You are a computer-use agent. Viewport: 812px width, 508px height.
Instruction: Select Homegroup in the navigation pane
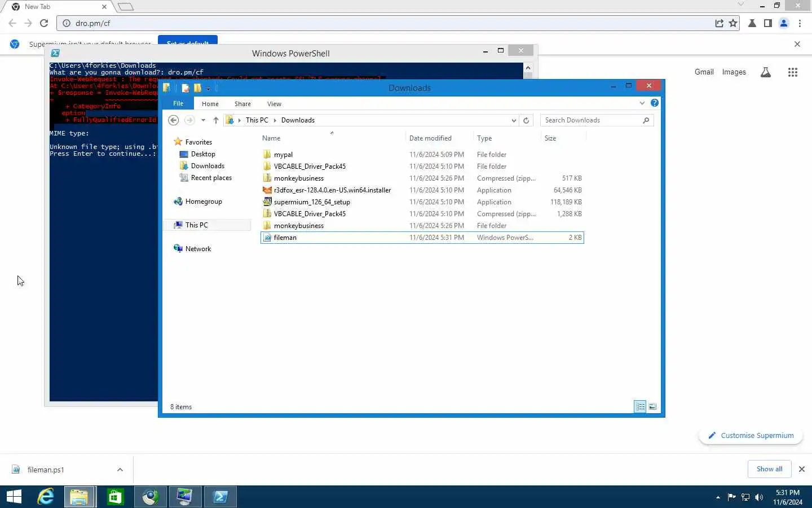[x=204, y=202]
